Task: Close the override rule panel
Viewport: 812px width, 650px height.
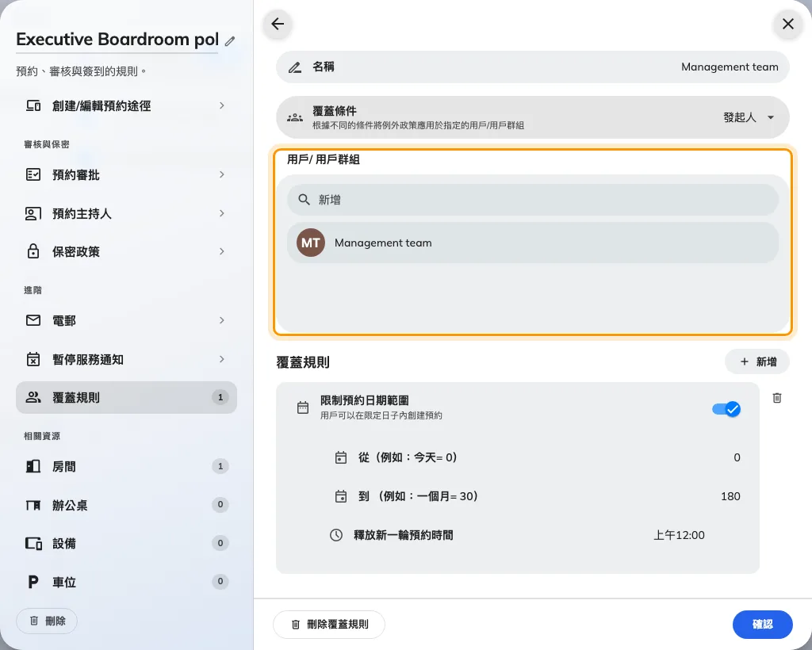Action: tap(787, 24)
